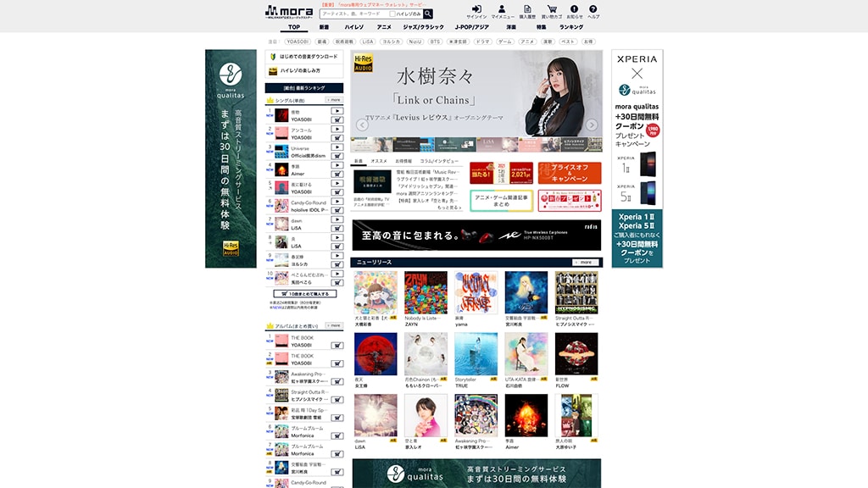
Task: Add rank 6 Morfonica album to cart
Action: tap(337, 435)
